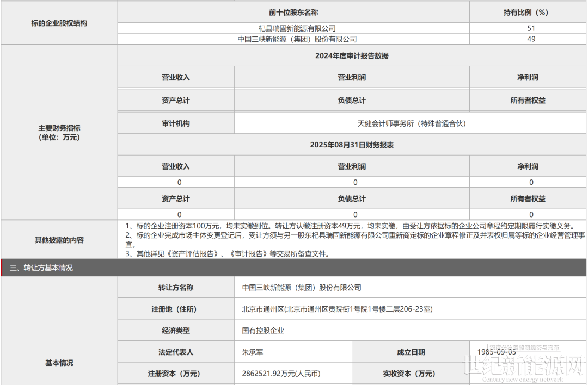Select legal representative name 朱承军

click(253, 352)
